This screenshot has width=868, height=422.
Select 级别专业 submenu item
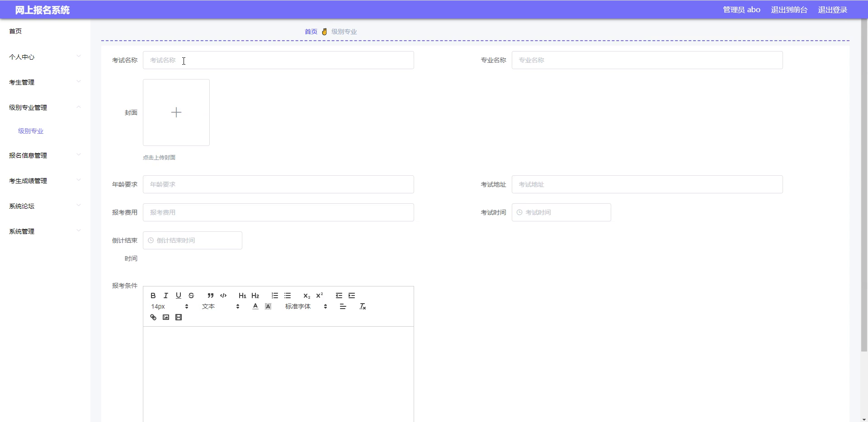(x=31, y=131)
